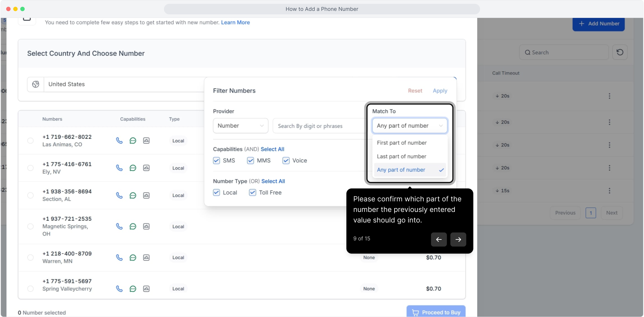This screenshot has width=644, height=317.
Task: Click the refresh icon beside Search
Action: pos(620,52)
